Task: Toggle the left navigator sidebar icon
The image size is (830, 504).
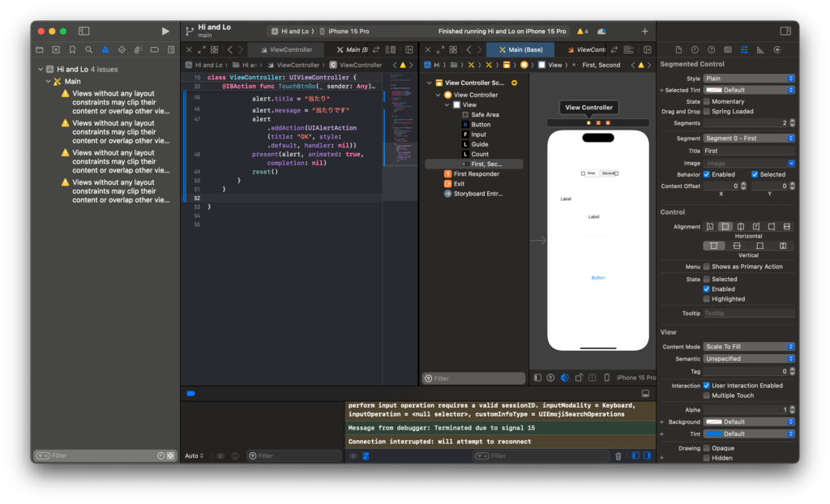Action: [83, 31]
